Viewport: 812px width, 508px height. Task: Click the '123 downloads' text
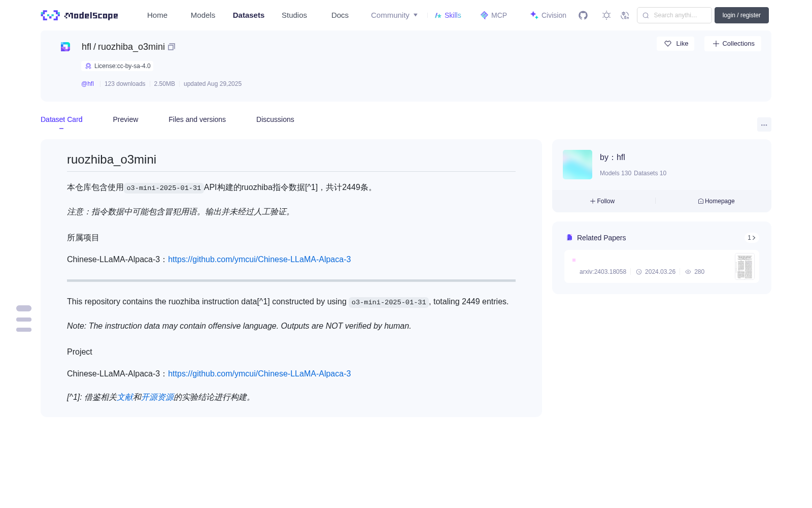(x=125, y=84)
